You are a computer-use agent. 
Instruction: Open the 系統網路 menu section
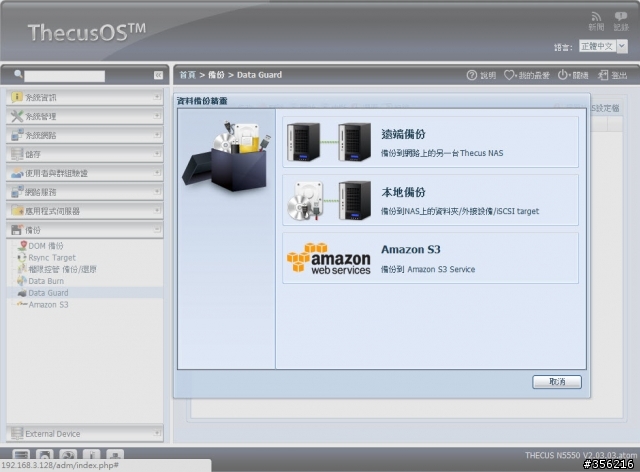pyautogui.click(x=85, y=135)
